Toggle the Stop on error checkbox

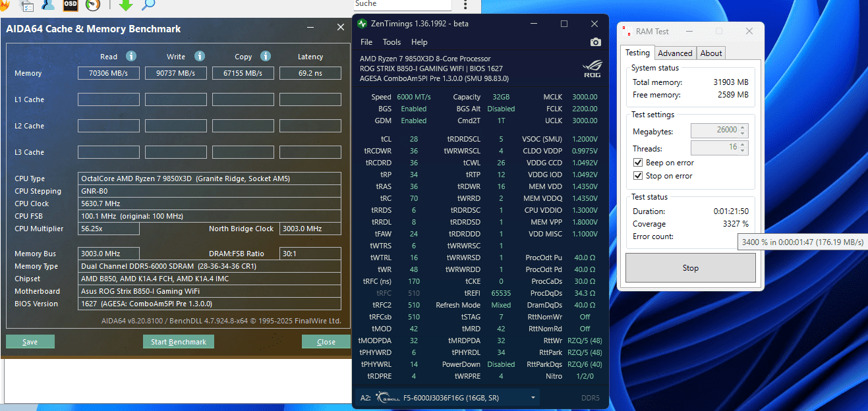tap(638, 176)
